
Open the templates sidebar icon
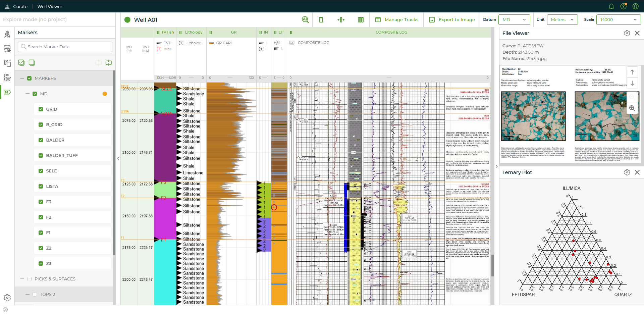tap(7, 63)
